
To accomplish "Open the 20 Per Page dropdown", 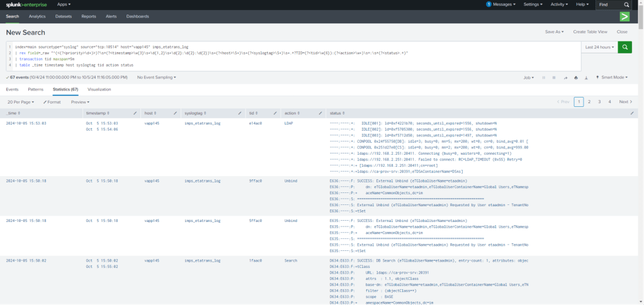I will point(20,101).
